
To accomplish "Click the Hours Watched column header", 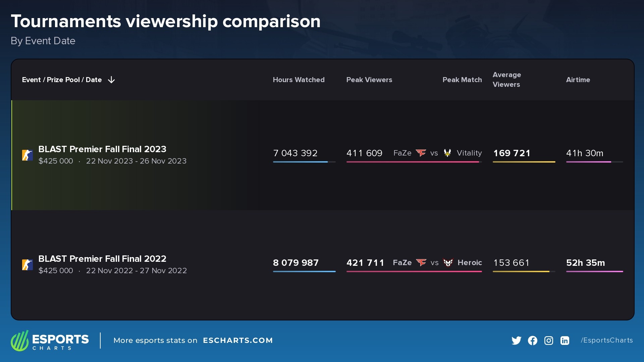I will [x=299, y=80].
